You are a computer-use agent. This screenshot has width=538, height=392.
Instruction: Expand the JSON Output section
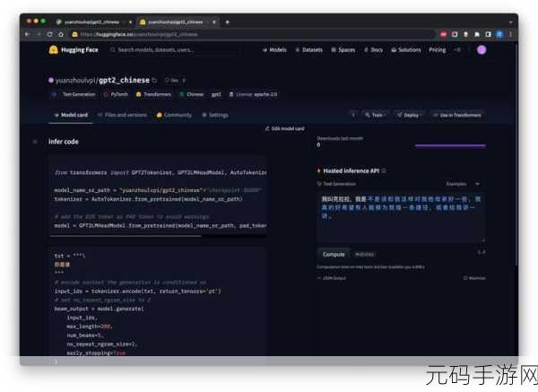pyautogui.click(x=332, y=278)
